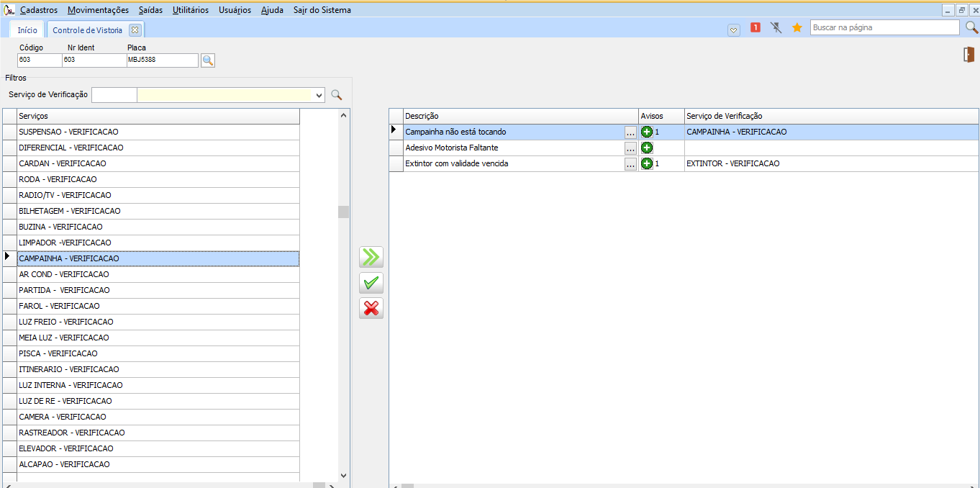Click the search magnifier next to Placa
The width and height of the screenshot is (980, 488).
click(x=208, y=60)
